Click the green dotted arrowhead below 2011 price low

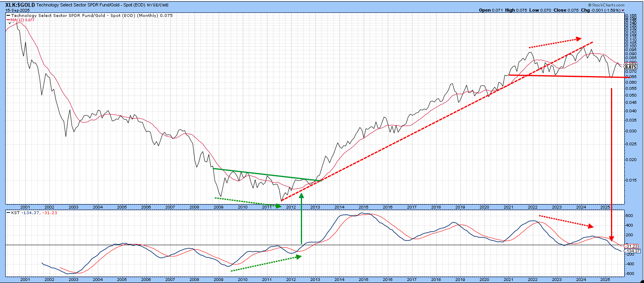(278, 206)
